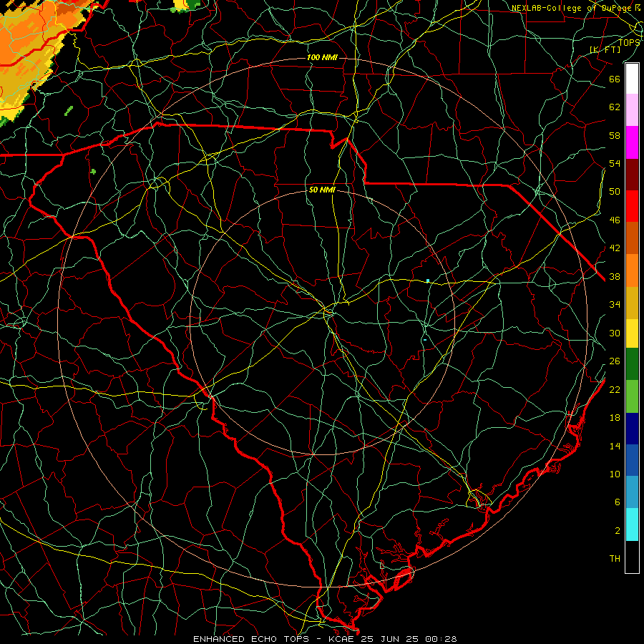Click the 46 legend value
Image resolution: width=644 pixels, height=644 pixels.
(615, 220)
